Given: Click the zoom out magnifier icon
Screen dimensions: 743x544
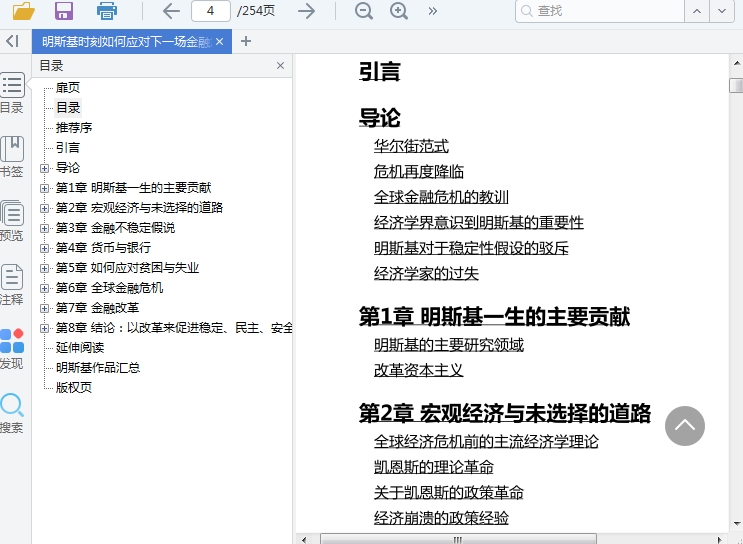Looking at the screenshot, I should [x=364, y=11].
